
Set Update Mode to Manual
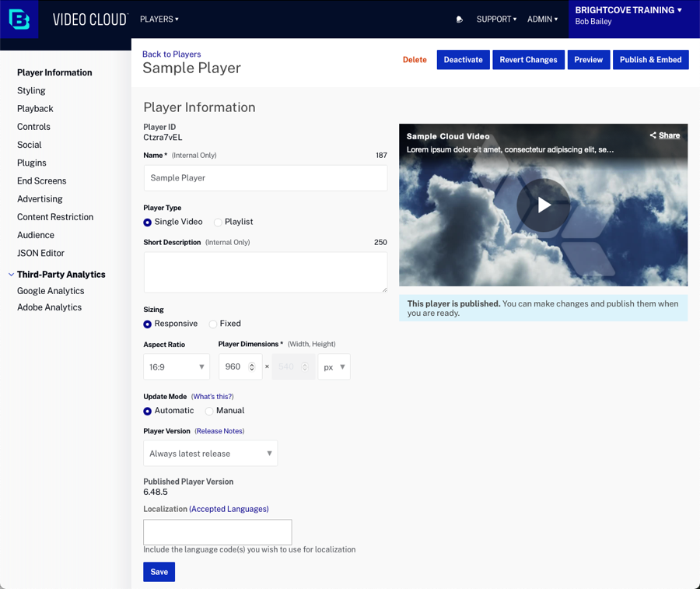(209, 411)
